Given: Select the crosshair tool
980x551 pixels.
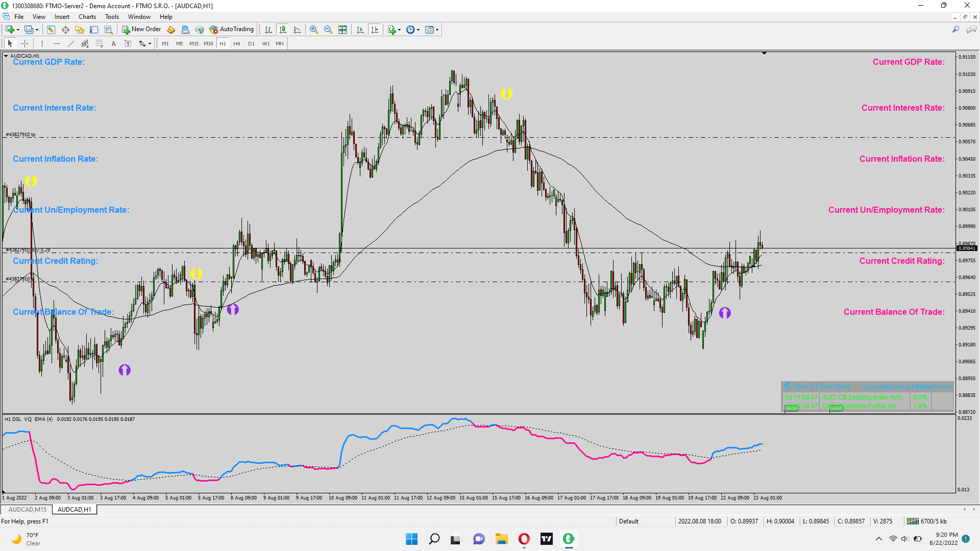Looking at the screenshot, I should pos(24,44).
